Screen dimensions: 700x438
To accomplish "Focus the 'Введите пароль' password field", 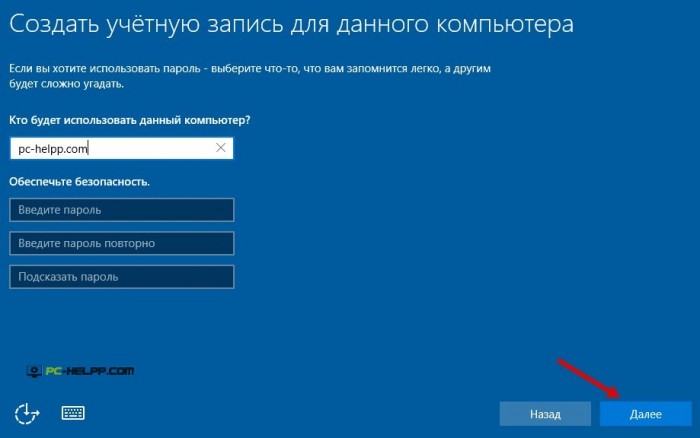I will coord(121,210).
